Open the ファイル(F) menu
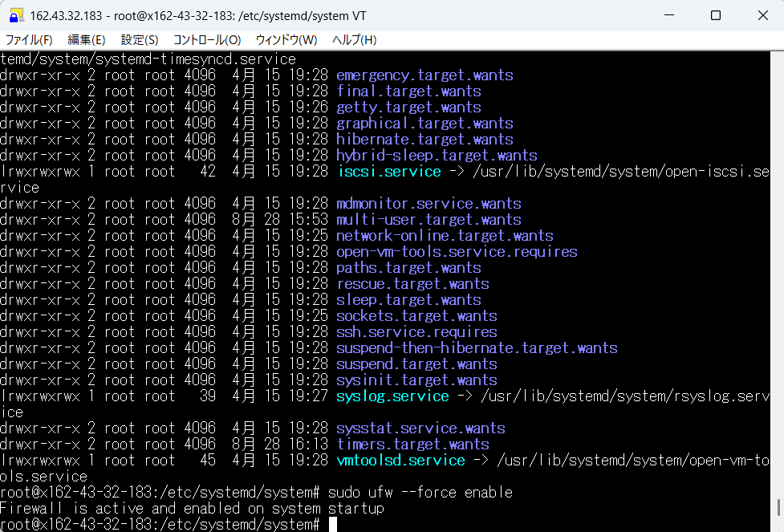 pos(29,39)
